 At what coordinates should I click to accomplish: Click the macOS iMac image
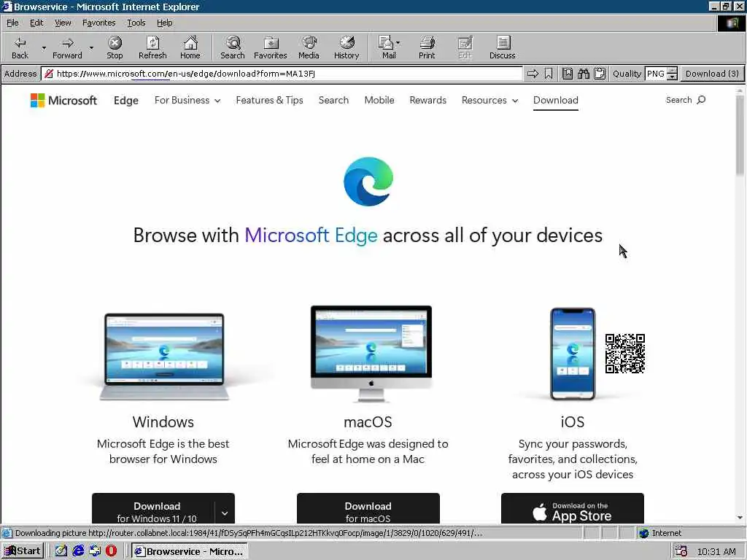click(x=371, y=354)
